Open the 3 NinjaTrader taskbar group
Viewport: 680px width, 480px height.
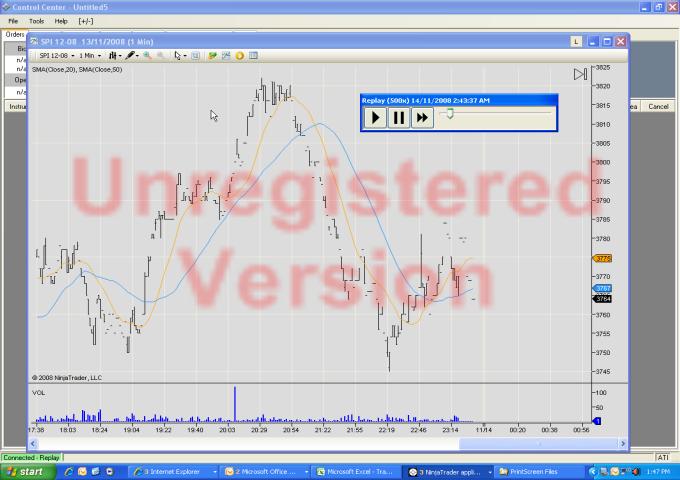click(448, 472)
